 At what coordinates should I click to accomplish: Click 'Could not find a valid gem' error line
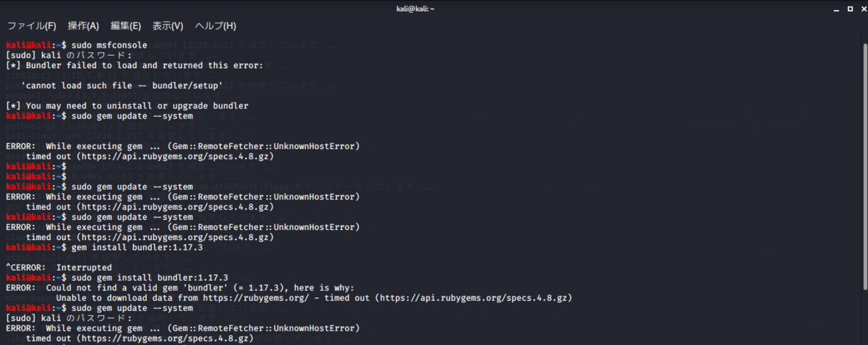179,288
